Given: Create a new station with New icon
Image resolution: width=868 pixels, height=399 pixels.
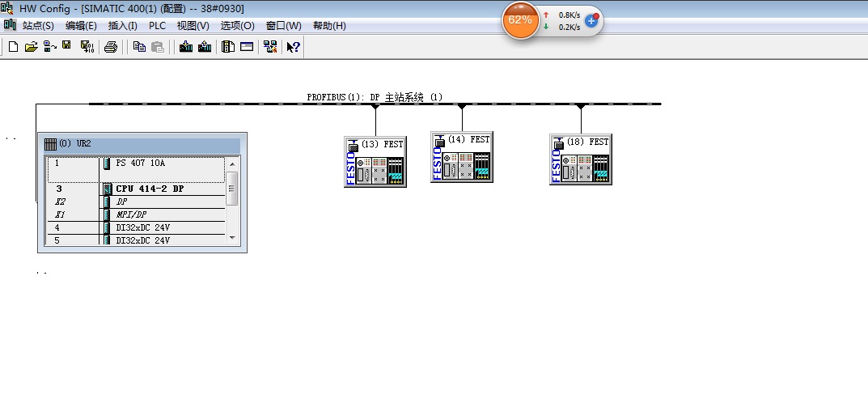Looking at the screenshot, I should (13, 47).
